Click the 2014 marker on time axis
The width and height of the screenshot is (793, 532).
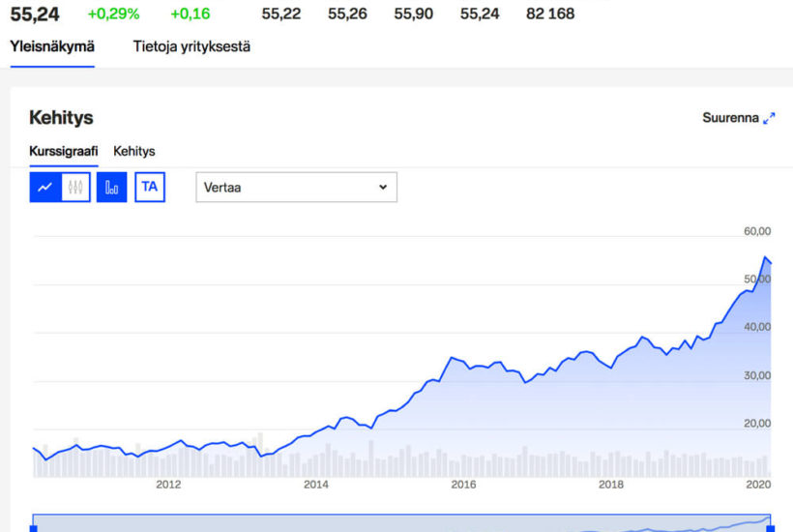coord(316,485)
